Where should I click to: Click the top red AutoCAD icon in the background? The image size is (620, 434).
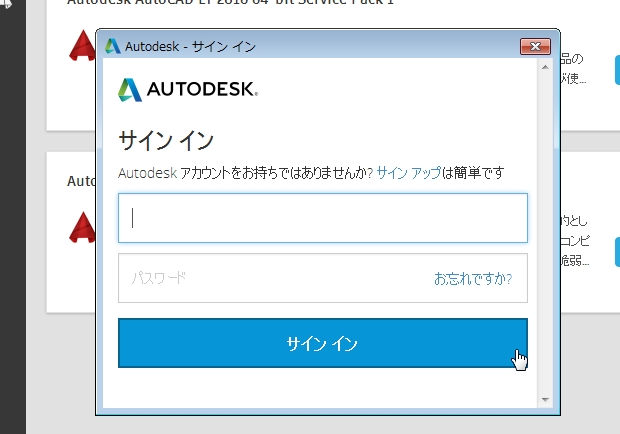(82, 46)
